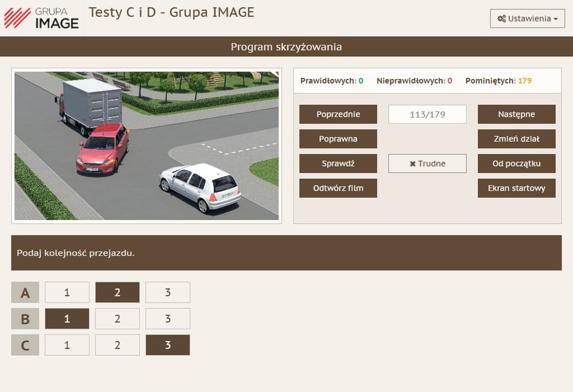
Task: Toggle the Trudne difficult marker
Action: tap(427, 163)
